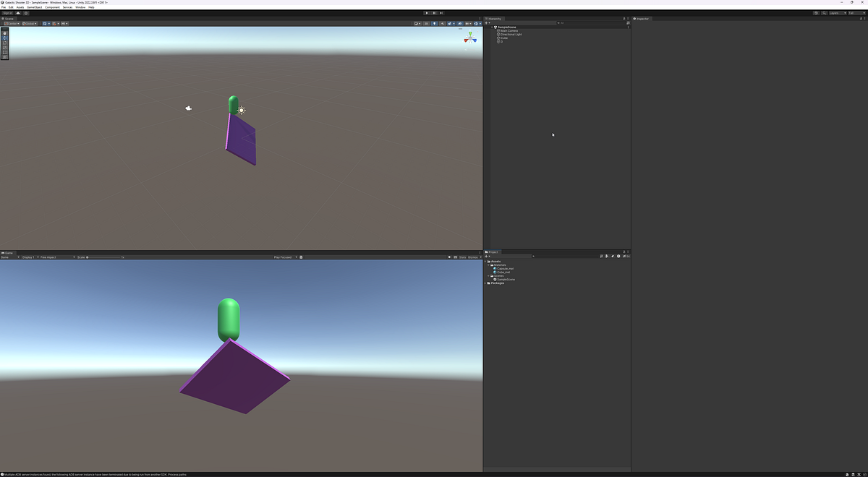This screenshot has width=868, height=477.
Task: Select Capsule_mat in the Project panel
Action: tap(504, 268)
